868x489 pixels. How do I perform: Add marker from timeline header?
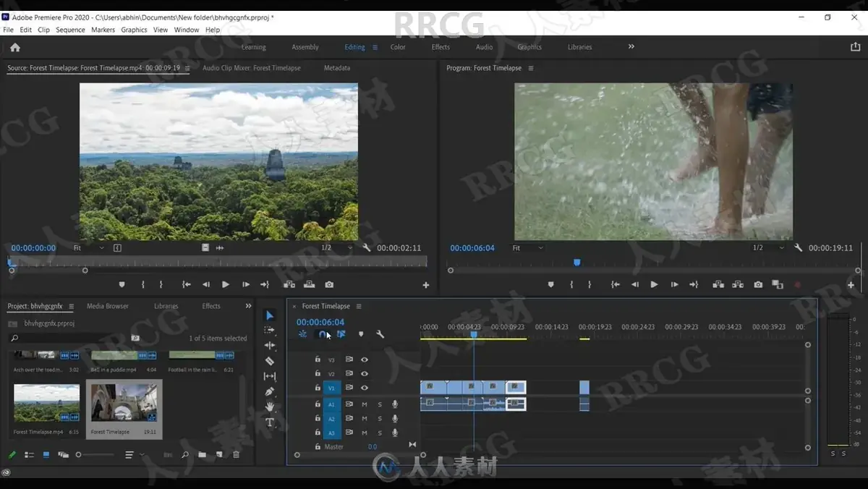pyautogui.click(x=361, y=334)
